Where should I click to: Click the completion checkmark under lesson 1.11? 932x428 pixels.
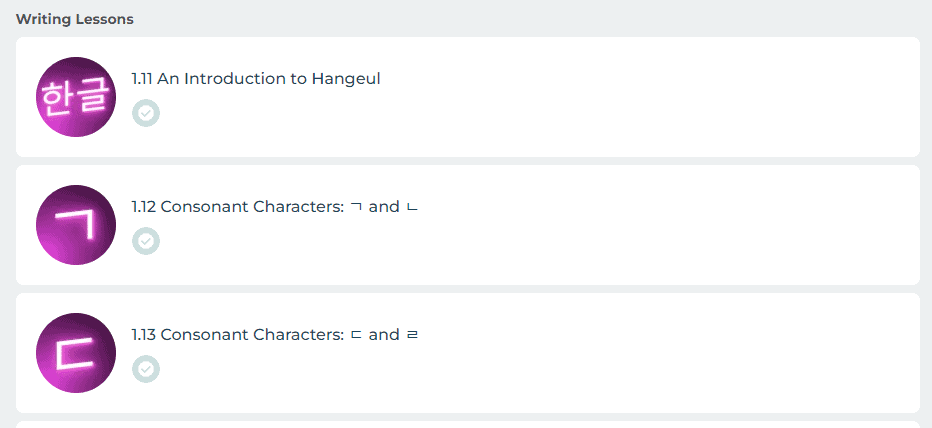[146, 113]
